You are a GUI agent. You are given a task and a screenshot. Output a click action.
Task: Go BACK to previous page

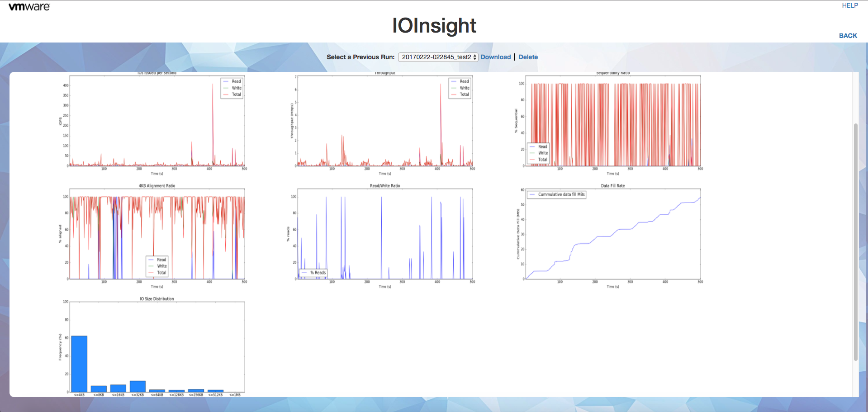pos(848,36)
